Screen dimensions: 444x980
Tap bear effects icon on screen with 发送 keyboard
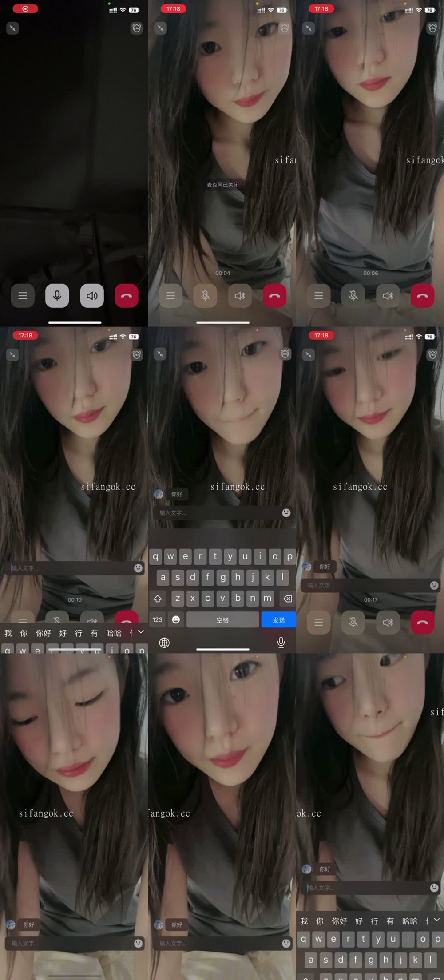pos(285,354)
